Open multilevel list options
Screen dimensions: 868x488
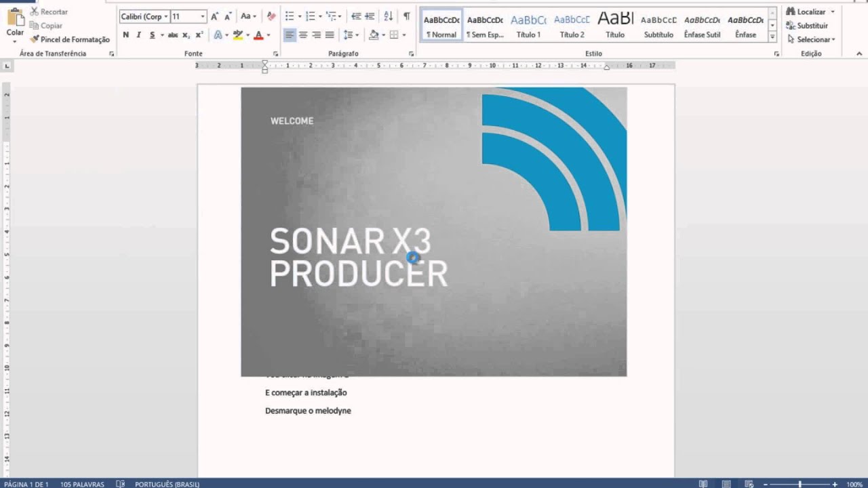tap(332, 16)
